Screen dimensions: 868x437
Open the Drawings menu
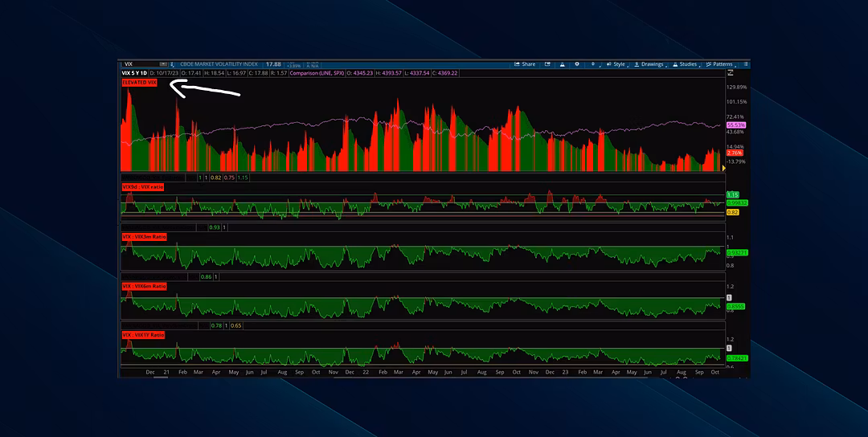[649, 64]
